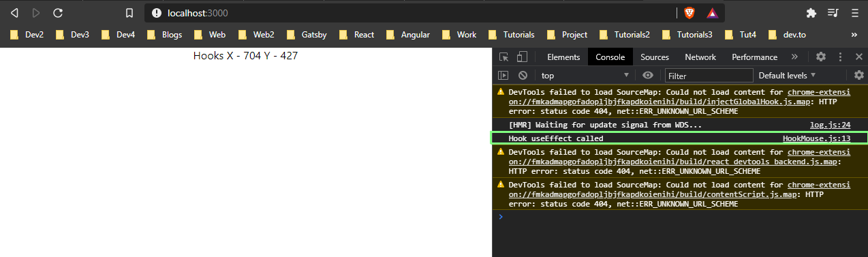Open the media control playlist icon
868x257 pixels.
833,13
